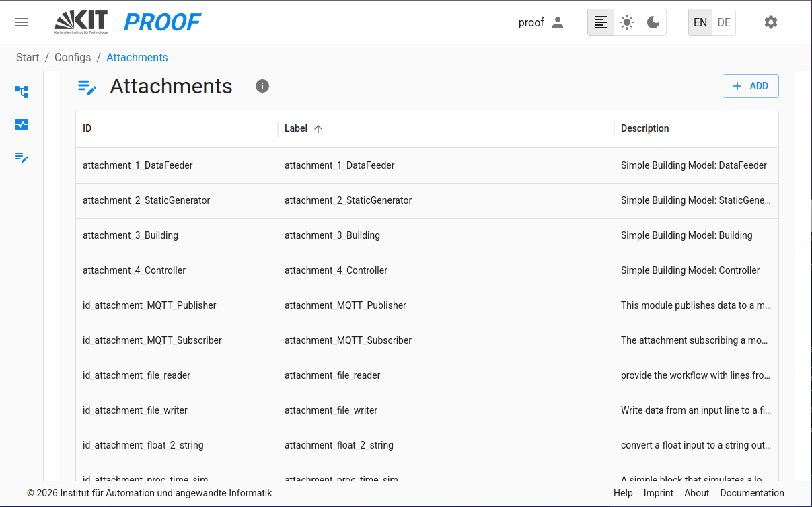Click description 'Write data from an input line to a fi…'

coord(696,410)
